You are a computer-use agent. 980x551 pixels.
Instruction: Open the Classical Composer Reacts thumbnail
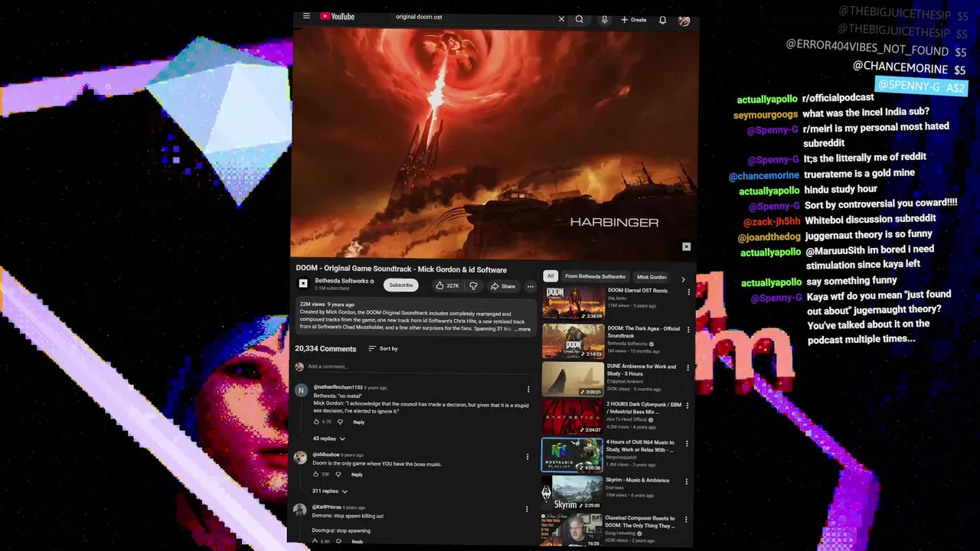[571, 530]
